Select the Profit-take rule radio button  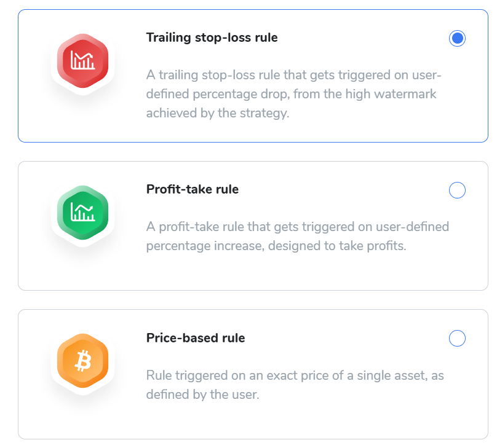[x=457, y=190]
